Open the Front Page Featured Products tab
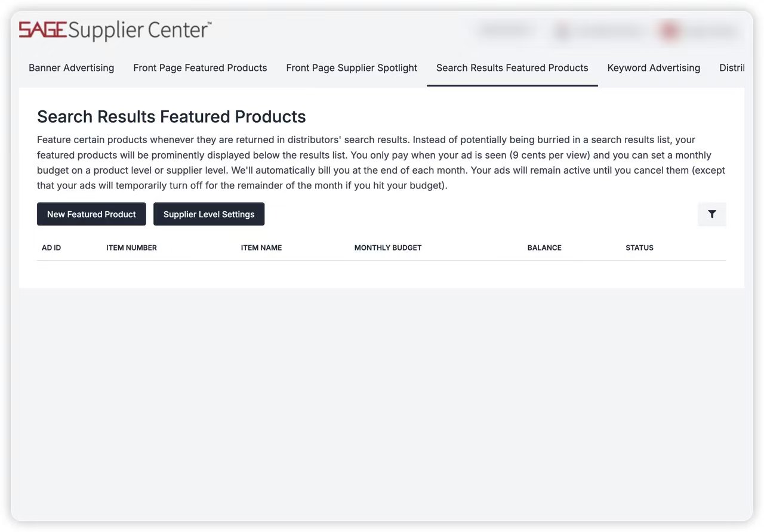 pos(200,68)
